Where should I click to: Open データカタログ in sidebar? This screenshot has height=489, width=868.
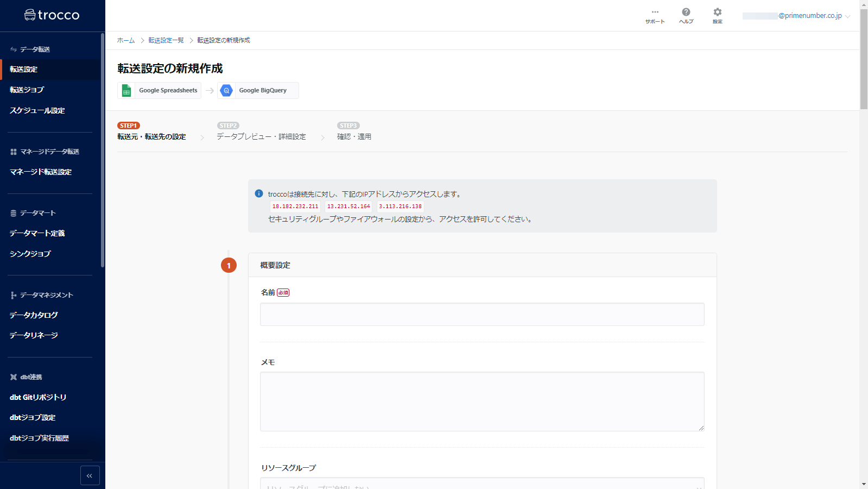33,315
